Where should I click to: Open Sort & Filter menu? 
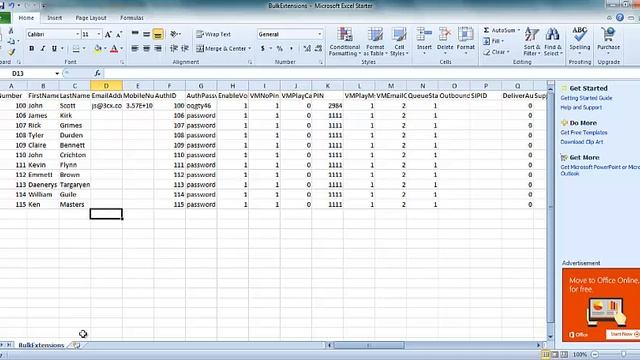coord(532,42)
